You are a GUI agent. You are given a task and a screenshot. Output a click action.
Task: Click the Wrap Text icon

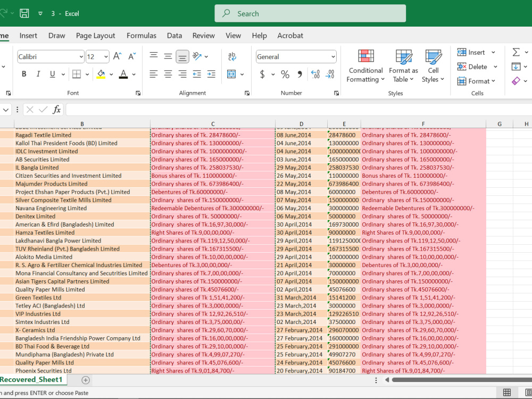[x=232, y=56]
